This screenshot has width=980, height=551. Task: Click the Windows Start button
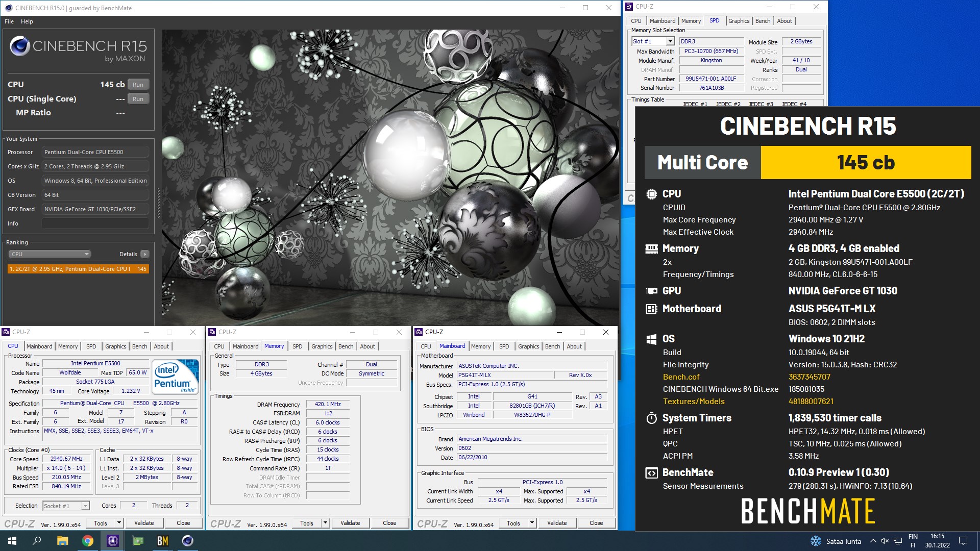(12, 541)
